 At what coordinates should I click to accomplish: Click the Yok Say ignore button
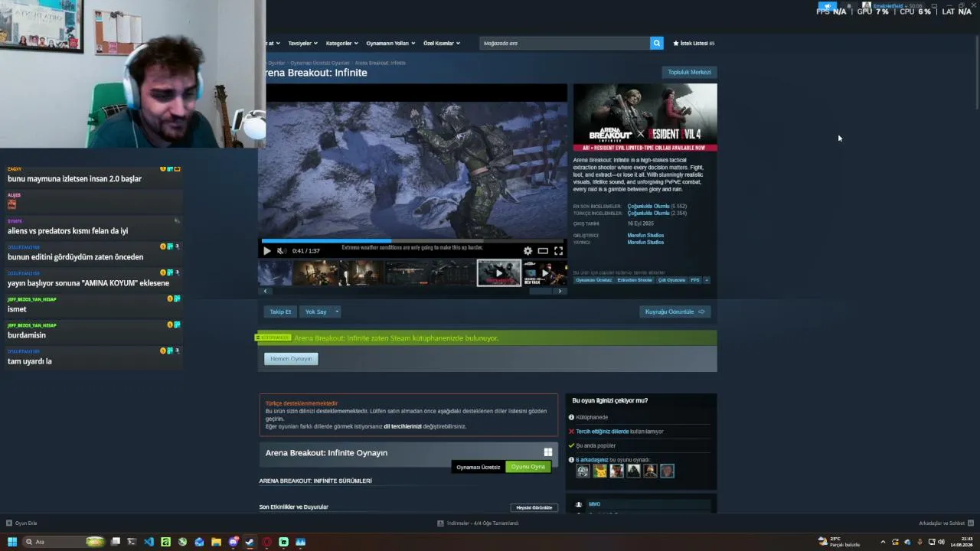coord(315,311)
